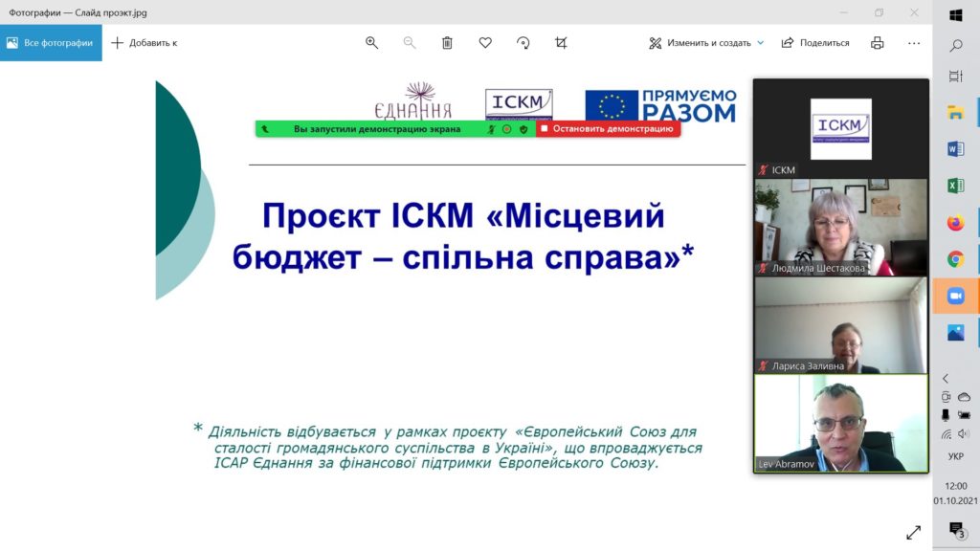The width and height of the screenshot is (980, 551).
Task: Open the three-dots more options menu
Action: (x=914, y=43)
